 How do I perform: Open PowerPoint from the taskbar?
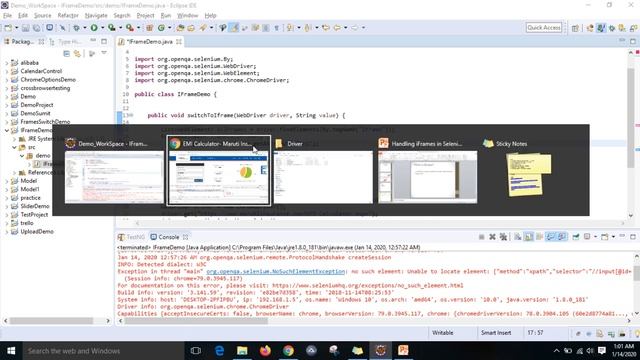[x=403, y=350]
